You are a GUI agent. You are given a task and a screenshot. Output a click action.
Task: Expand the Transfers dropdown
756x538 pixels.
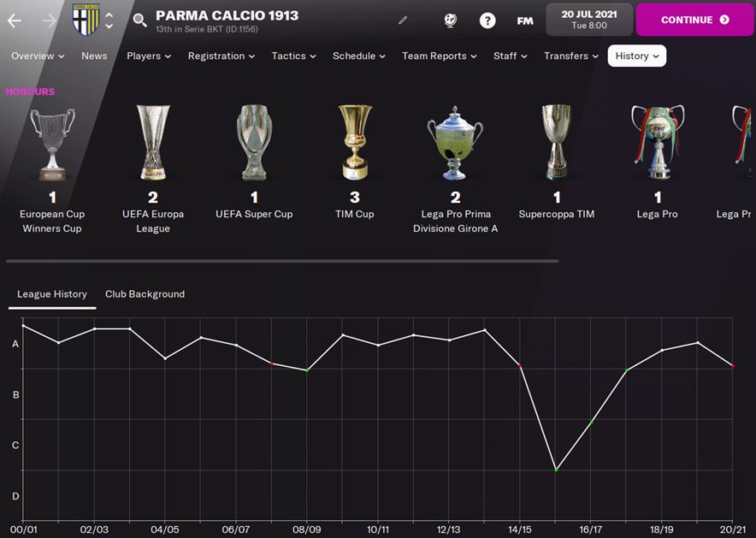tap(571, 56)
